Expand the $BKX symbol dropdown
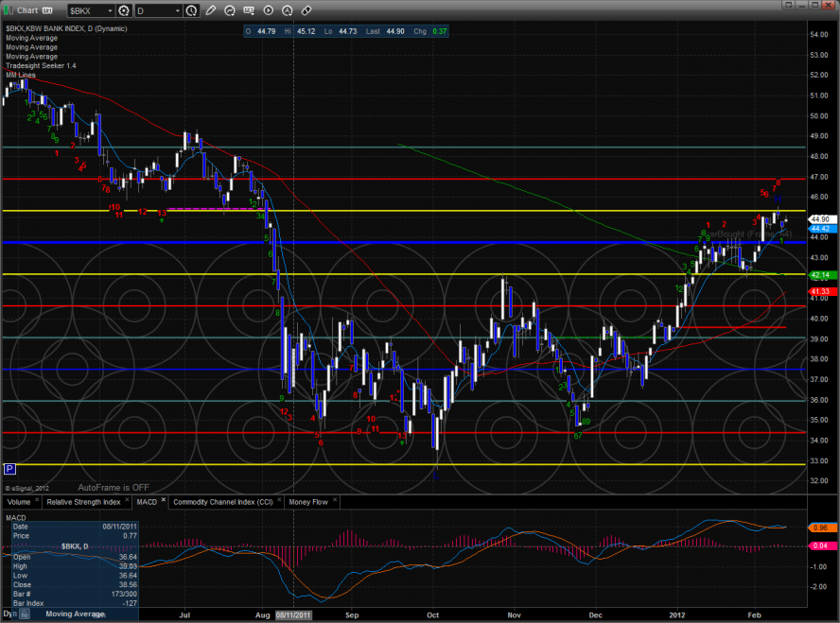Image resolution: width=840 pixels, height=623 pixels. 111,10
